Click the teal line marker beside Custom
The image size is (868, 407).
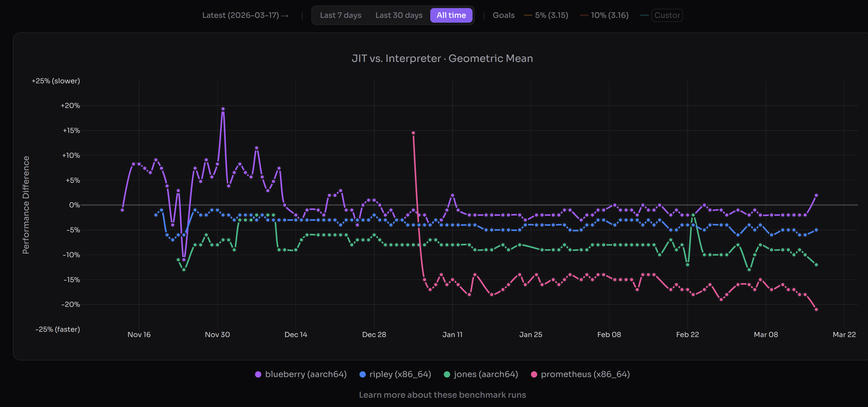(x=645, y=15)
